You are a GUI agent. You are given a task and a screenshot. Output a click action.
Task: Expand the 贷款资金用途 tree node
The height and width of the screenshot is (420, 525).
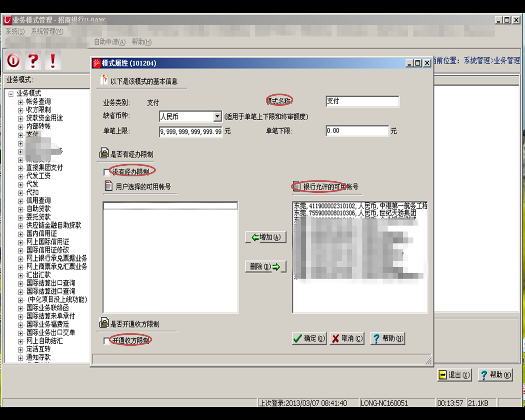click(x=21, y=119)
